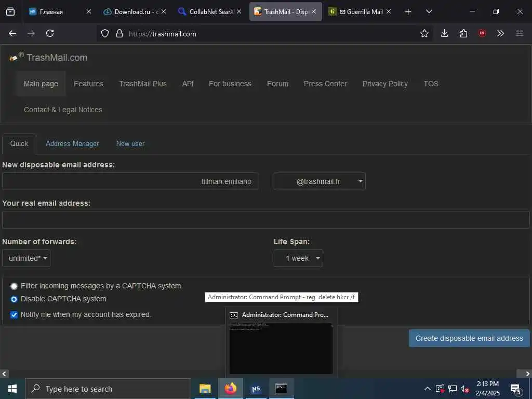Open the Extensions menu
Image resolution: width=532 pixels, height=399 pixels.
point(463,33)
